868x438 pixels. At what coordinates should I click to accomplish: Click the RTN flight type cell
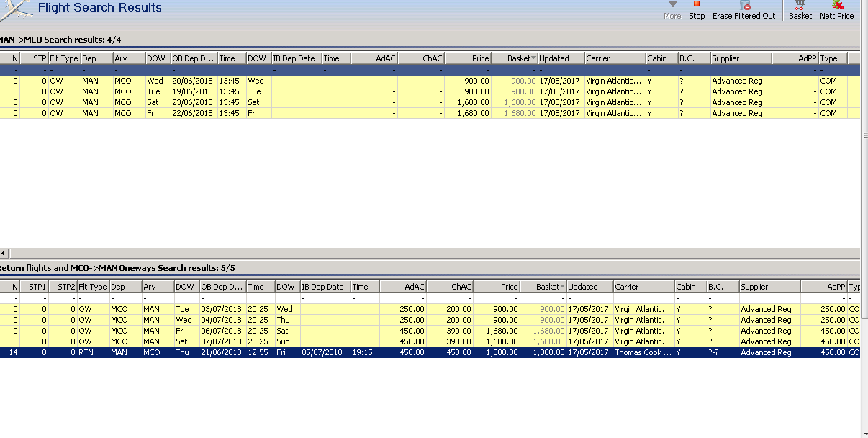click(x=92, y=352)
